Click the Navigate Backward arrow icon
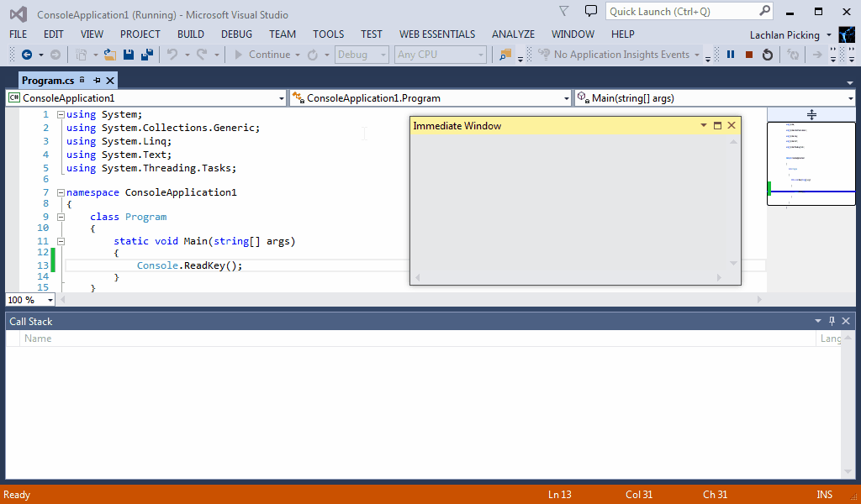Image resolution: width=861 pixels, height=504 pixels. click(x=26, y=55)
